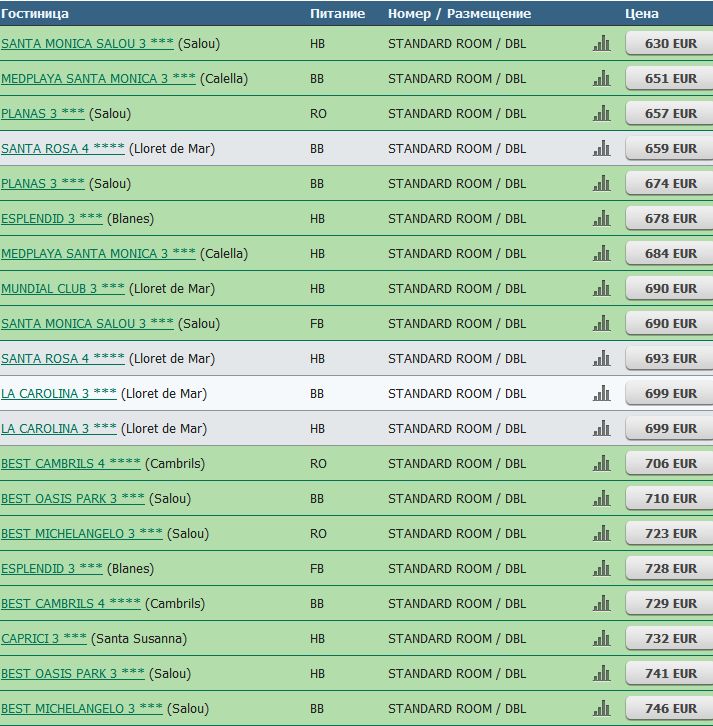Click FB meal cell in ESPLENDID row
Image resolution: width=713 pixels, height=726 pixels.
317,569
